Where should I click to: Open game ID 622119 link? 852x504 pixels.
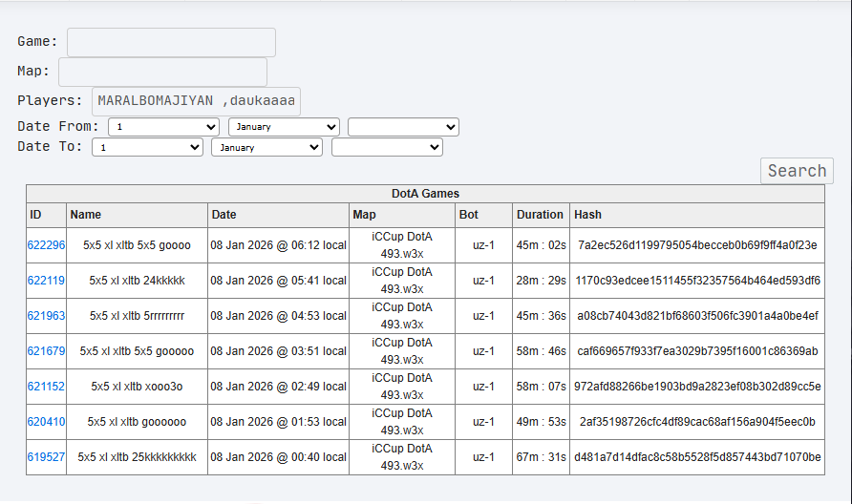point(46,281)
